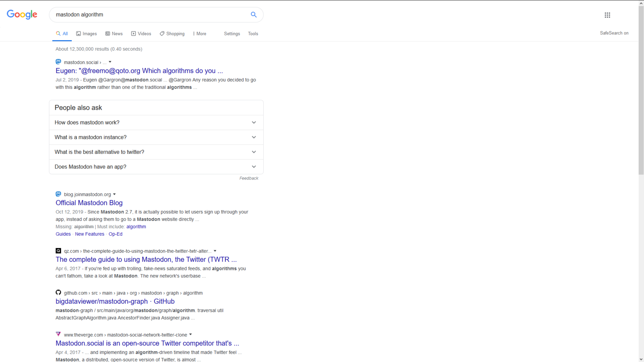Switch to the News tab

pyautogui.click(x=114, y=34)
